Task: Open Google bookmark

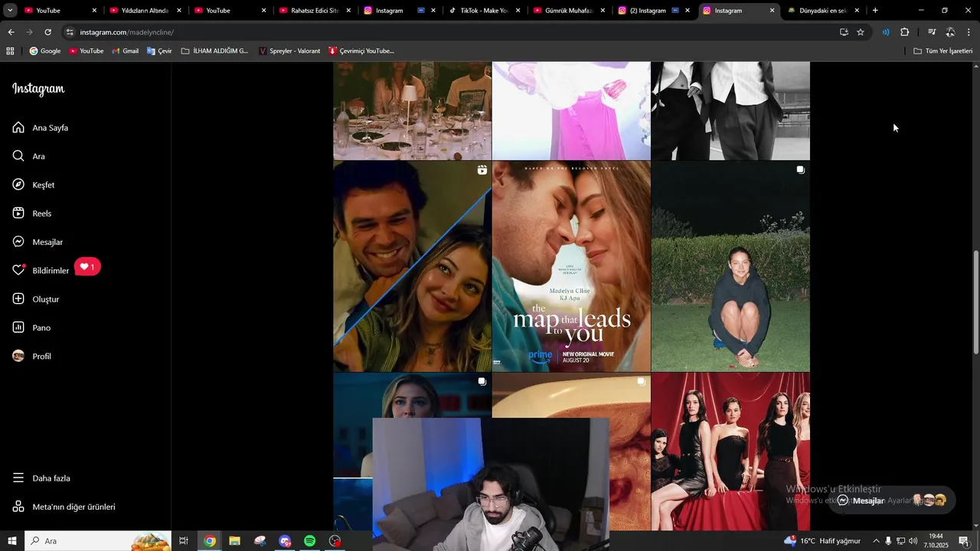Action: [x=45, y=51]
